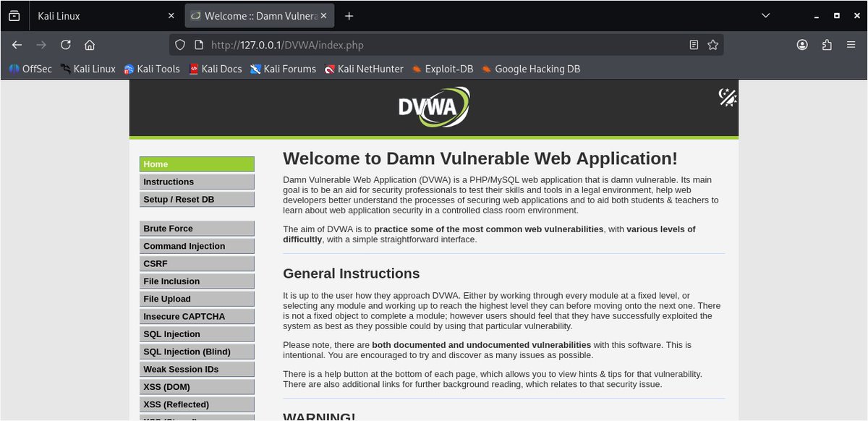The image size is (868, 421).
Task: Open the Weak Session IDs module
Action: coord(197,369)
